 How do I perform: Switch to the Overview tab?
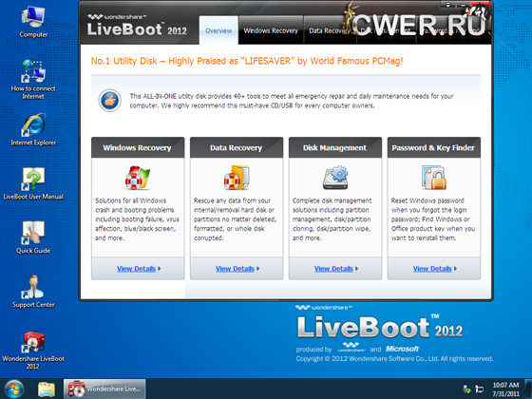tap(218, 30)
